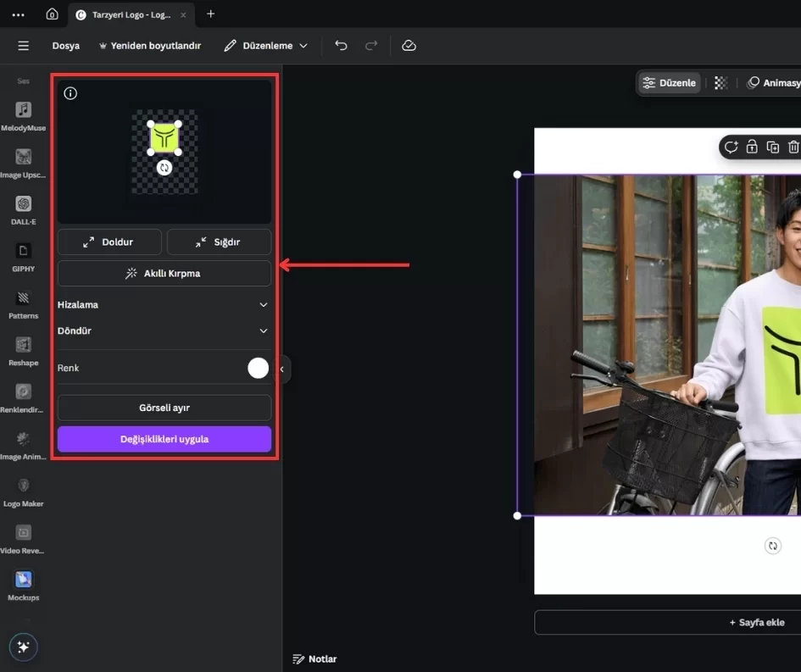Close the Tarzyeri Logo tab
Image resolution: width=801 pixels, height=672 pixels.
[x=183, y=14]
